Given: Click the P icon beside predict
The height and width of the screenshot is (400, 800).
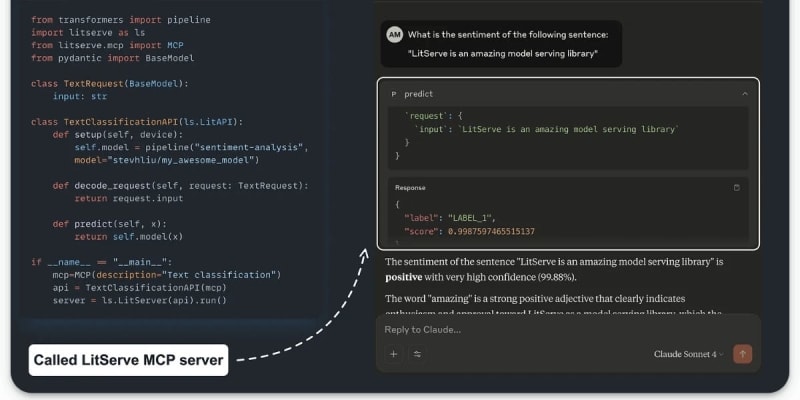Looking at the screenshot, I should tap(393, 94).
